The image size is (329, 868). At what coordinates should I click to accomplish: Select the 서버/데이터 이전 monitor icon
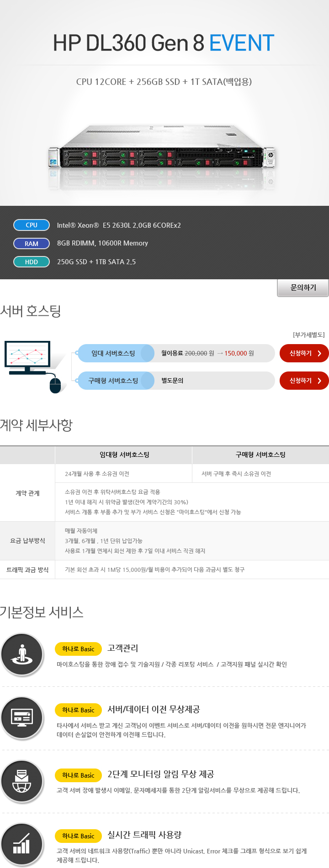point(22,718)
